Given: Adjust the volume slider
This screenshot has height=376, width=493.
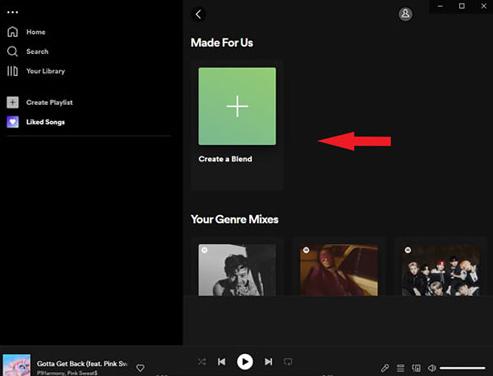Looking at the screenshot, I should [x=462, y=368].
